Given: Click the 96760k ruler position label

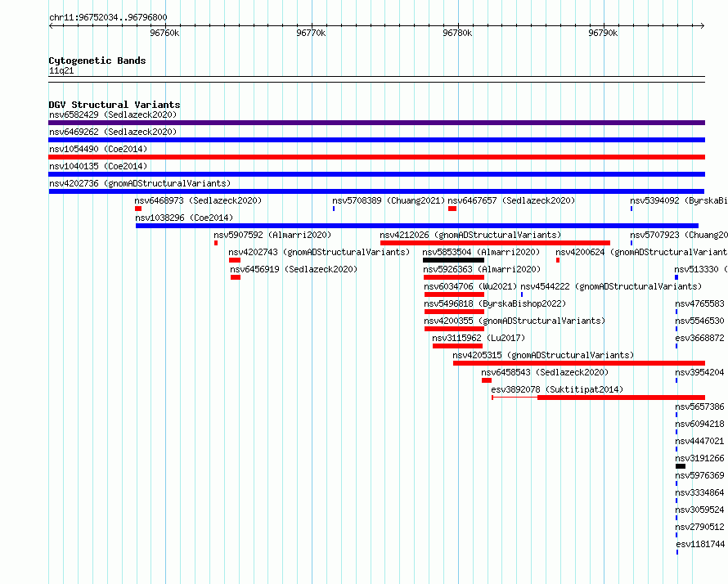Looking at the screenshot, I should (x=164, y=33).
